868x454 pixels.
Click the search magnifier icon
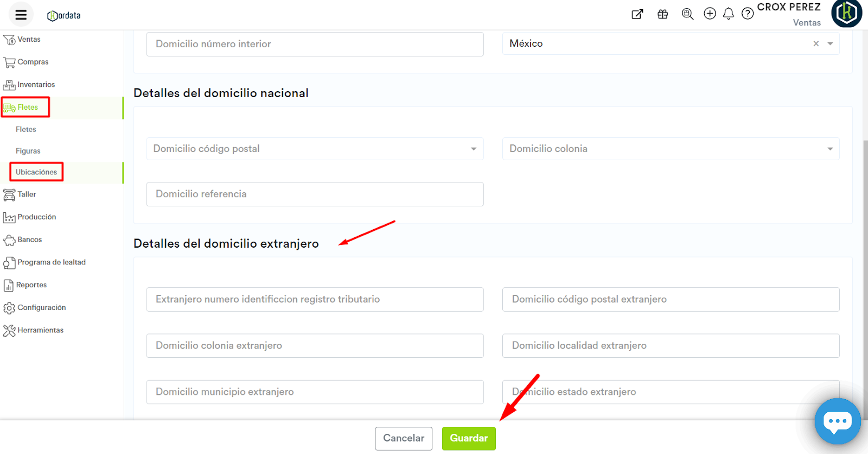(687, 14)
